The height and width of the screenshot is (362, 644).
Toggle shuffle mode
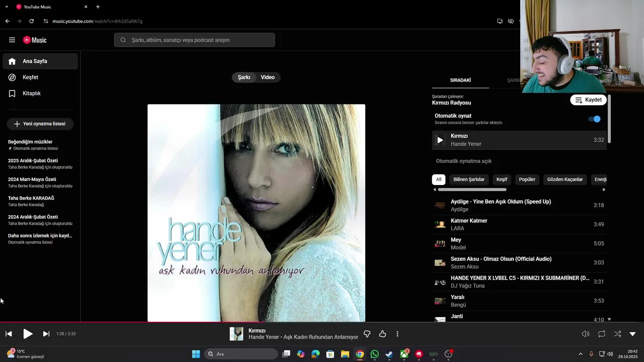(617, 334)
